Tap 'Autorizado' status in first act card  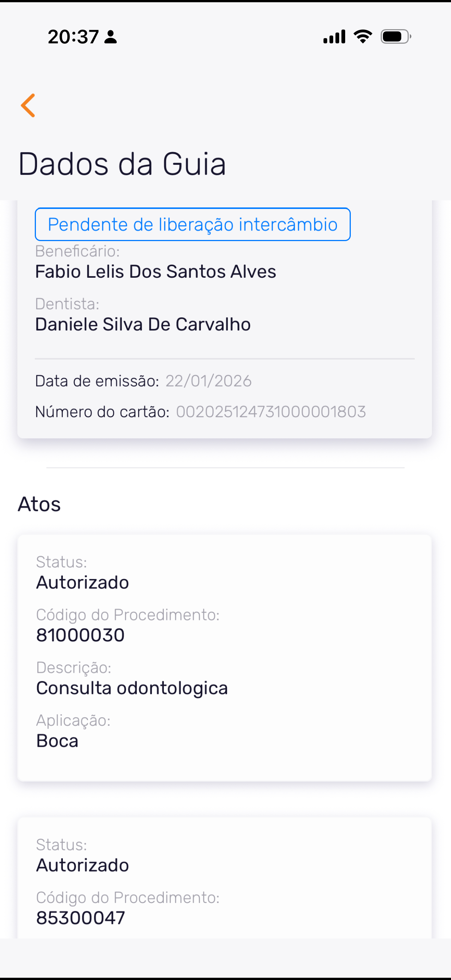83,582
